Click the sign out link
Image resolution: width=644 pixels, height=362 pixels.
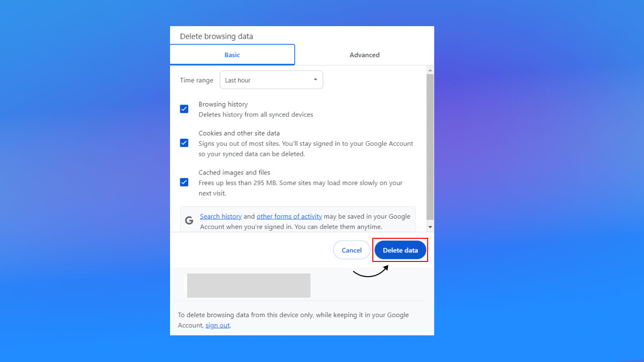(218, 325)
